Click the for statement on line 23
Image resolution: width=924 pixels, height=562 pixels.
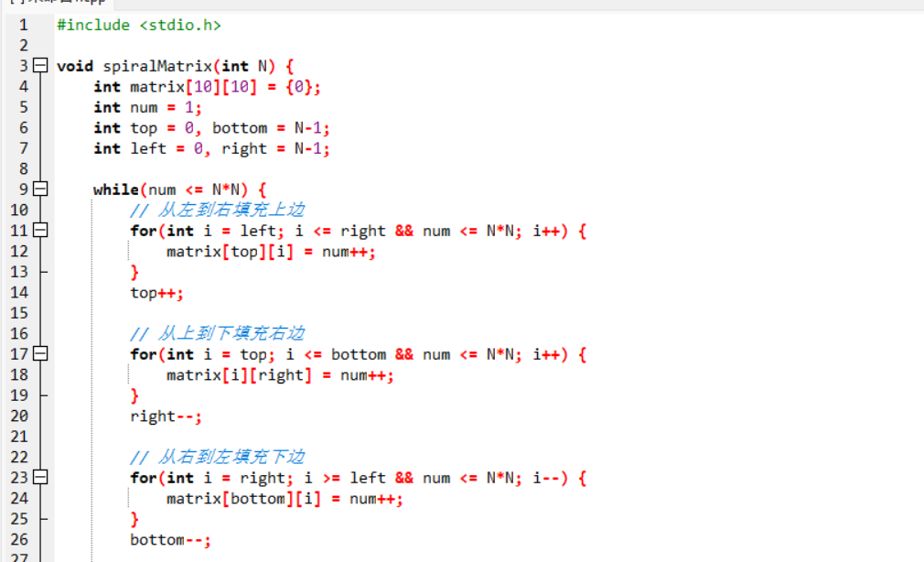pos(359,478)
